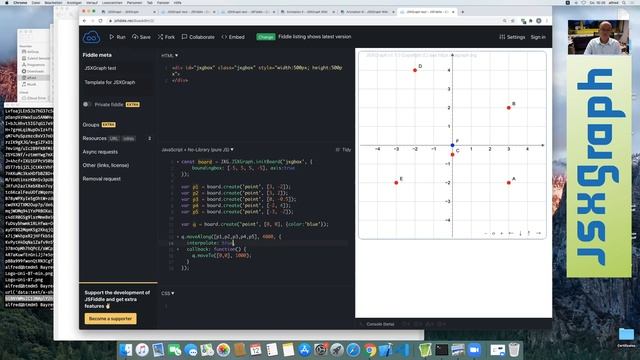The image size is (640, 360).
Task: Click the browser back arrow
Action: pos(85,20)
